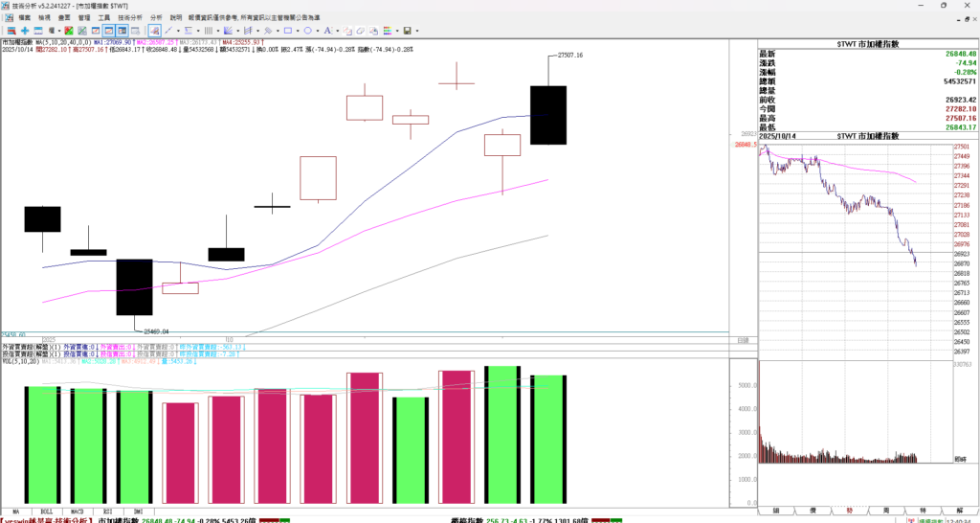Click the floppy disk save icon

tap(407, 31)
